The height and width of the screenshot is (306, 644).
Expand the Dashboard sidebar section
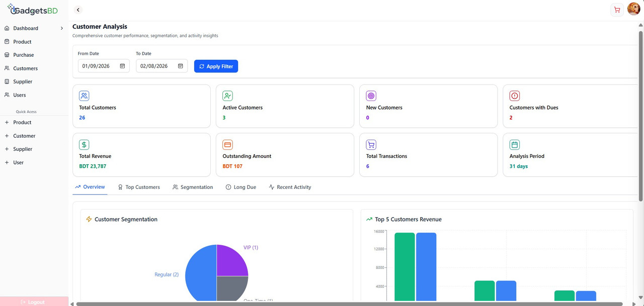pos(61,28)
